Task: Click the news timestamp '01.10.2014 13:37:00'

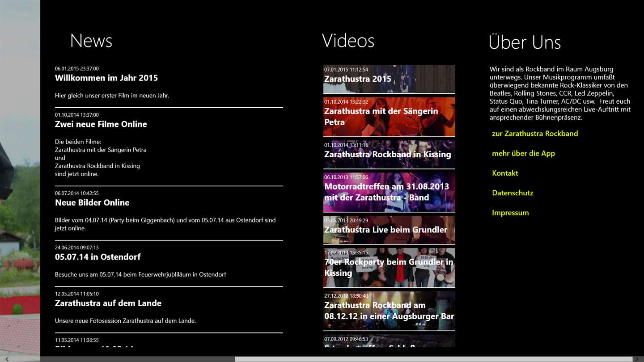Action: pyautogui.click(x=77, y=115)
